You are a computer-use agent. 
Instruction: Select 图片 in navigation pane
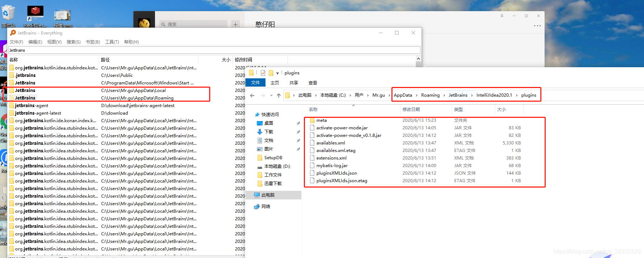[269, 149]
